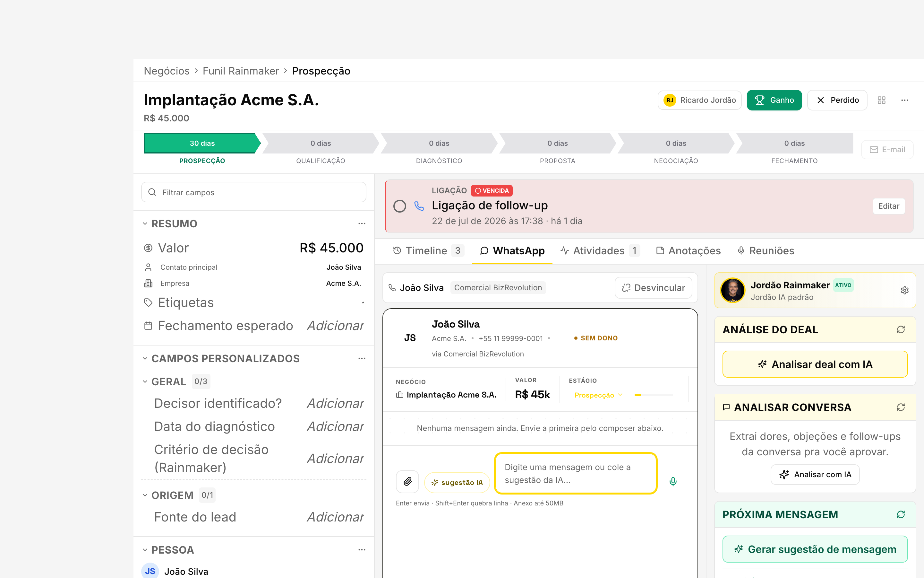This screenshot has width=924, height=578.
Task: Click the JS avatar in Pessoa section
Action: (x=150, y=571)
